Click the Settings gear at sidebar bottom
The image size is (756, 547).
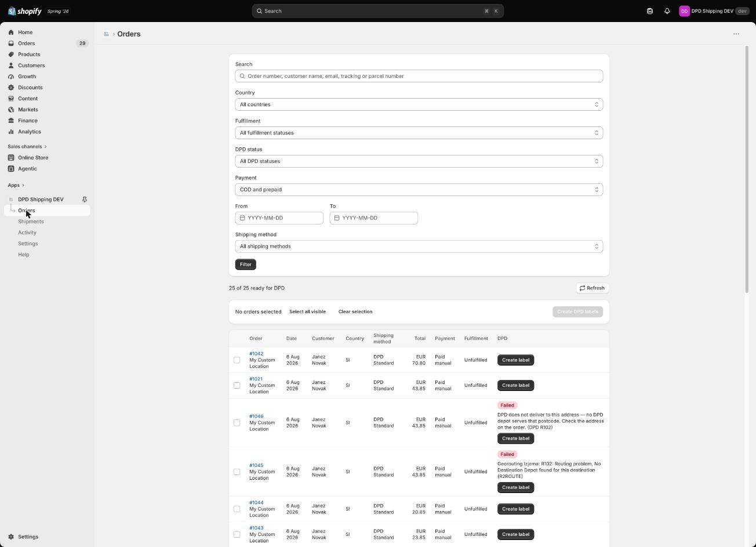pyautogui.click(x=11, y=537)
